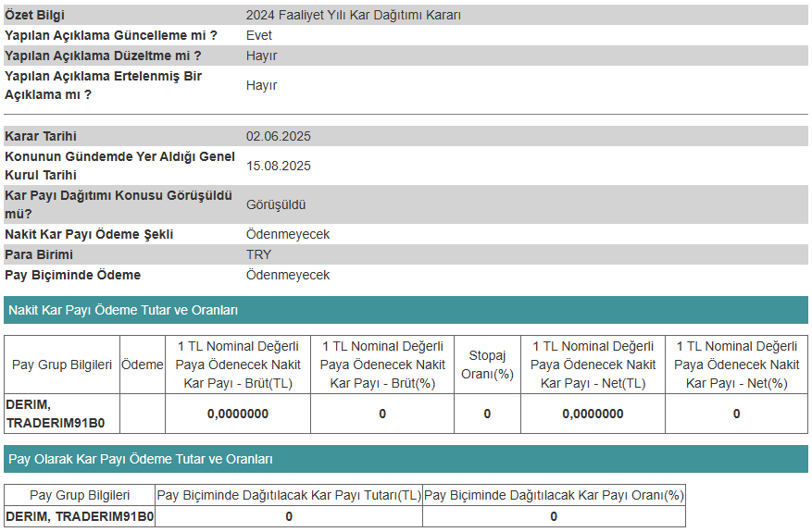
Task: Select the Kar Payı Oranı(%) value 0 in the last table
Action: [554, 516]
